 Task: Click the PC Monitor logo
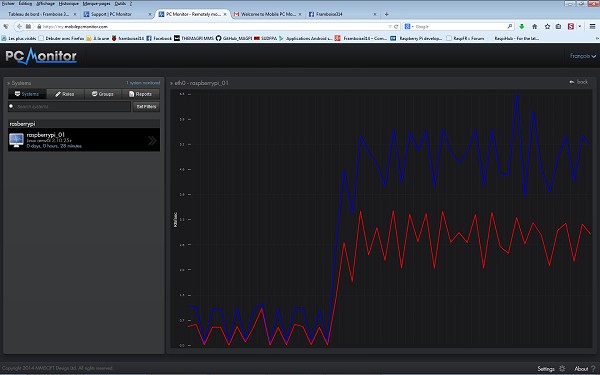(x=41, y=56)
